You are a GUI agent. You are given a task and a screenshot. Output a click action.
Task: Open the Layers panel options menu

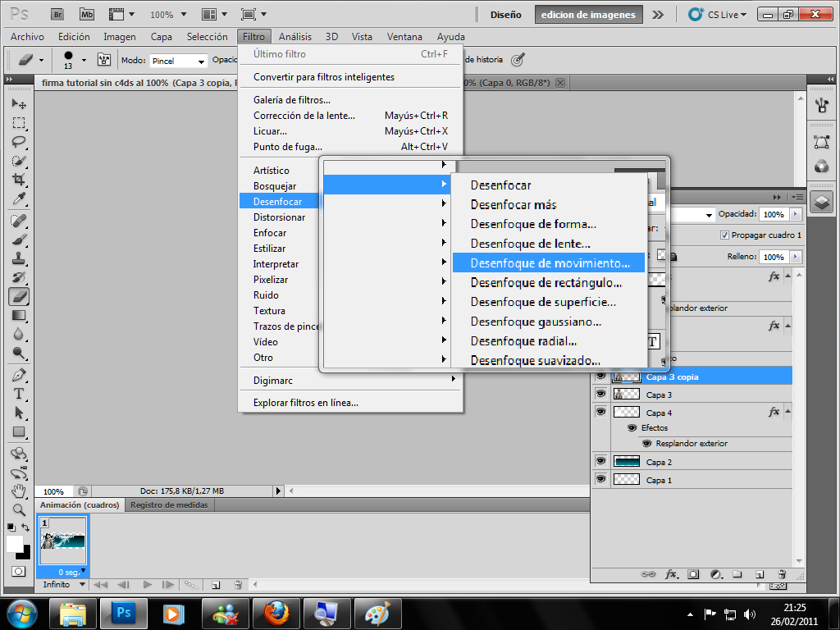coord(797,197)
